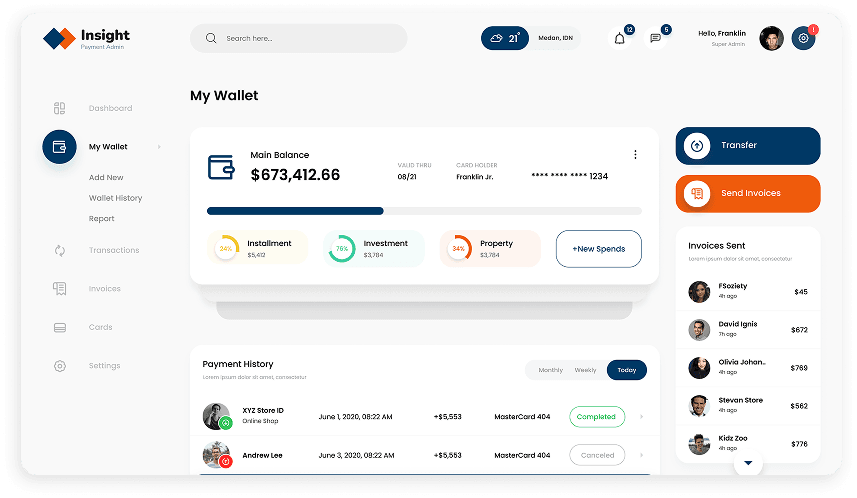Screen dimensions: 857x498
Task: Click the $672 invoice amount
Action: [x=799, y=330]
